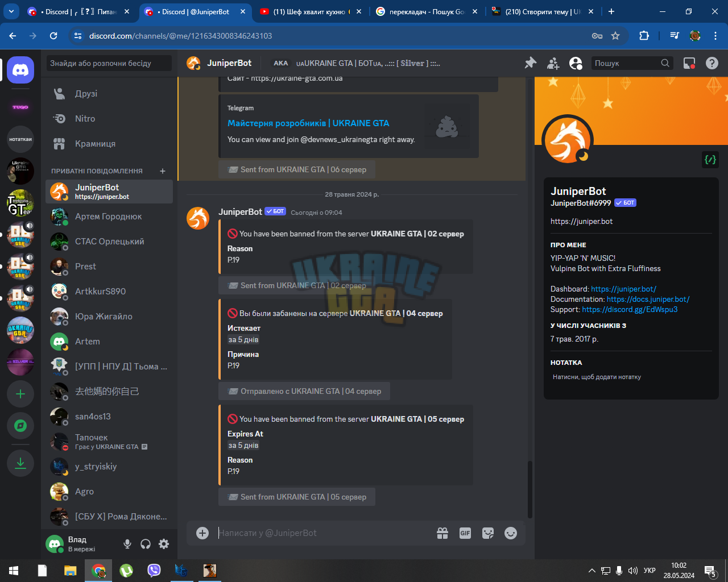728x582 pixels.
Task: Open Dashboard link https://juniper.bot/
Action: coord(623,289)
